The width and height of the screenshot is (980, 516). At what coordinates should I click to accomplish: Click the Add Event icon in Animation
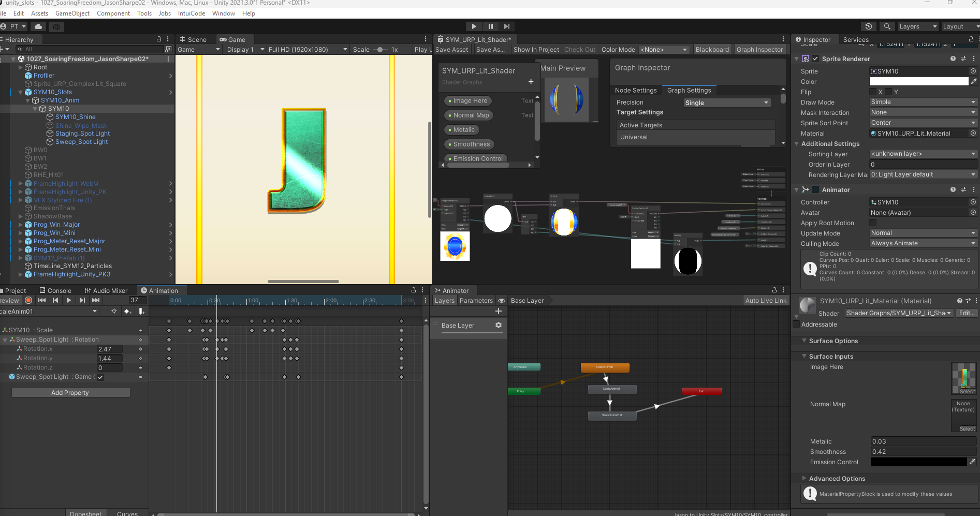[142, 311]
